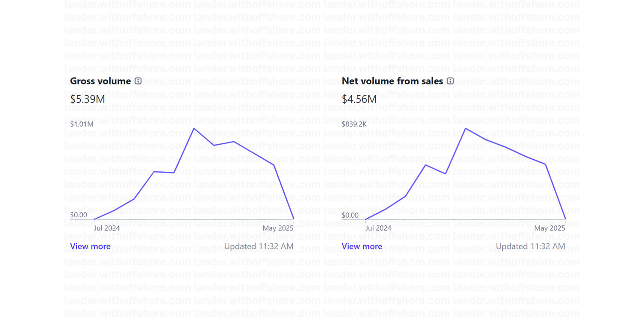Click May 2025 on the Net volume chart
The image size is (644, 322).
click(550, 228)
